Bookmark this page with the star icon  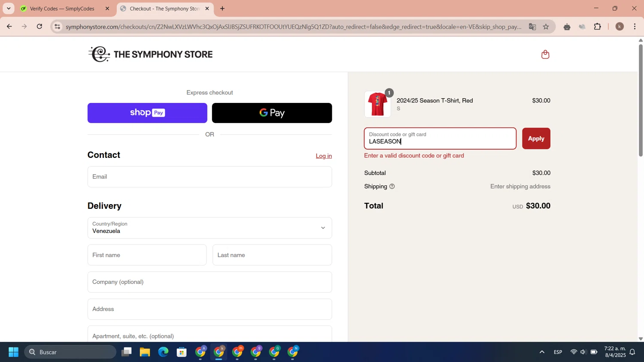pyautogui.click(x=546, y=27)
